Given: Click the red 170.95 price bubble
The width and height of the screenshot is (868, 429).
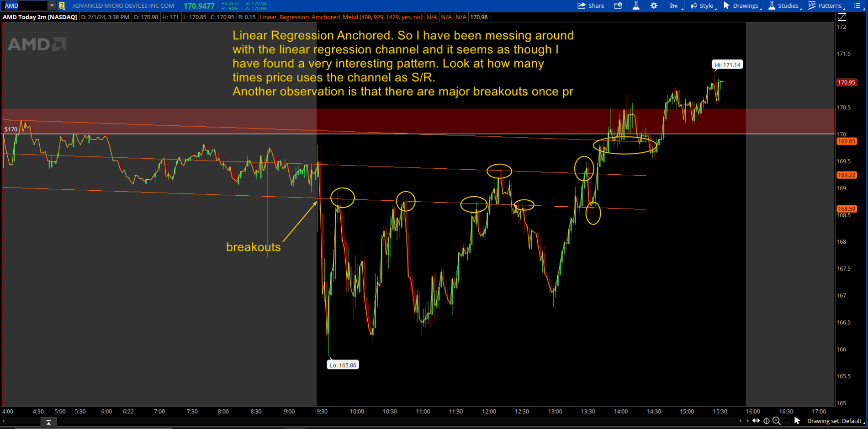Looking at the screenshot, I should click(846, 82).
